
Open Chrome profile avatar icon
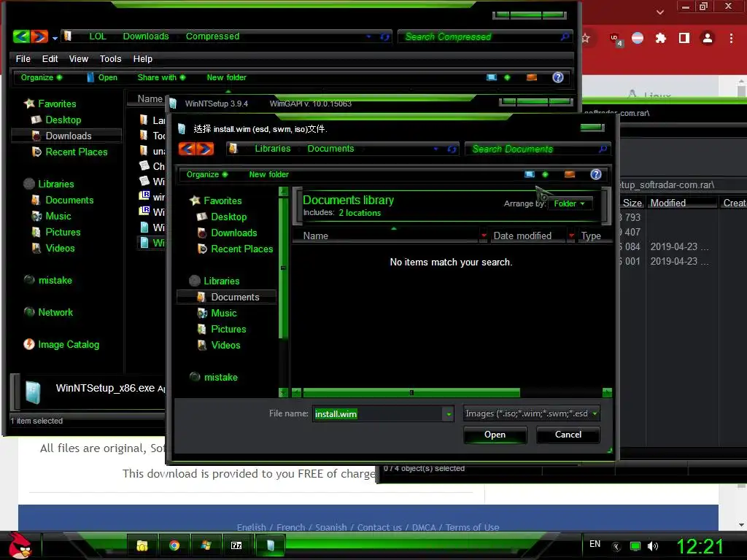click(708, 38)
